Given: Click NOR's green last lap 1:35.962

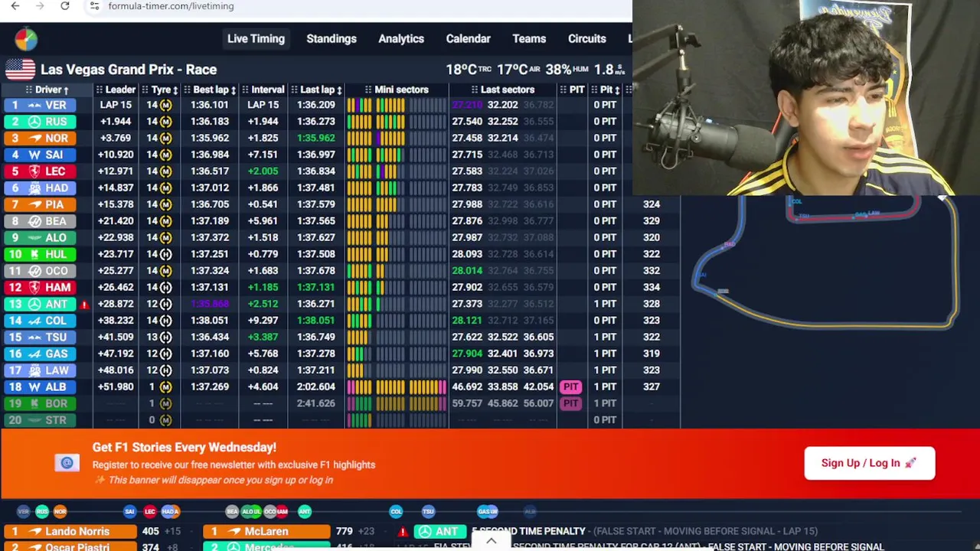Looking at the screenshot, I should coord(316,138).
